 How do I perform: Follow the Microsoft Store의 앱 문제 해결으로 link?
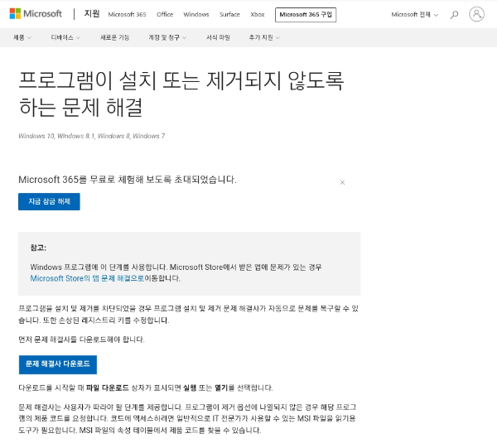pos(87,278)
